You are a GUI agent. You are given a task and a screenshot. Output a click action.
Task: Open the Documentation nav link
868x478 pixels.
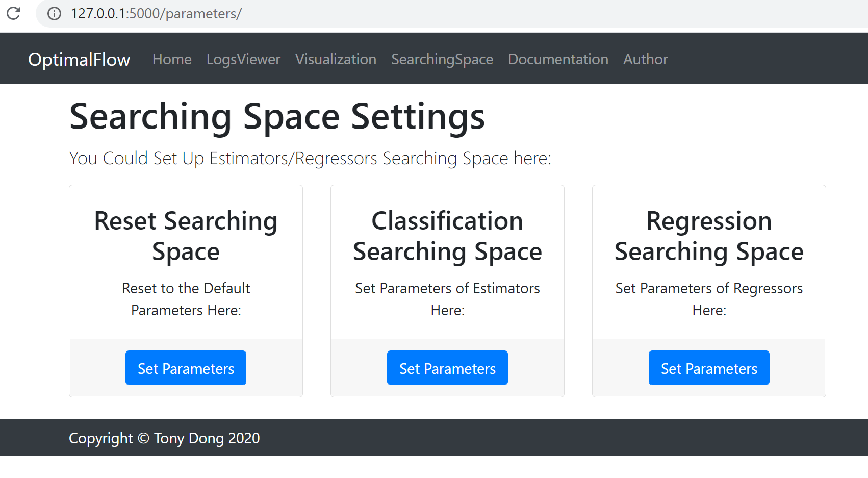tap(558, 59)
